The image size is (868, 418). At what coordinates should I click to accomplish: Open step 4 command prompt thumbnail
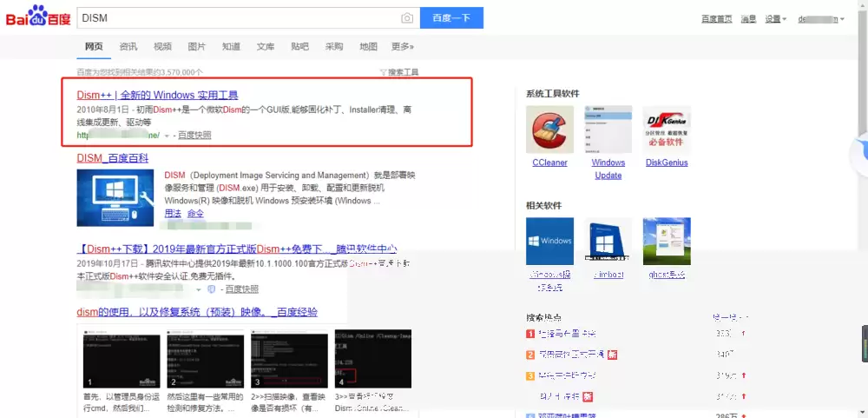point(372,359)
